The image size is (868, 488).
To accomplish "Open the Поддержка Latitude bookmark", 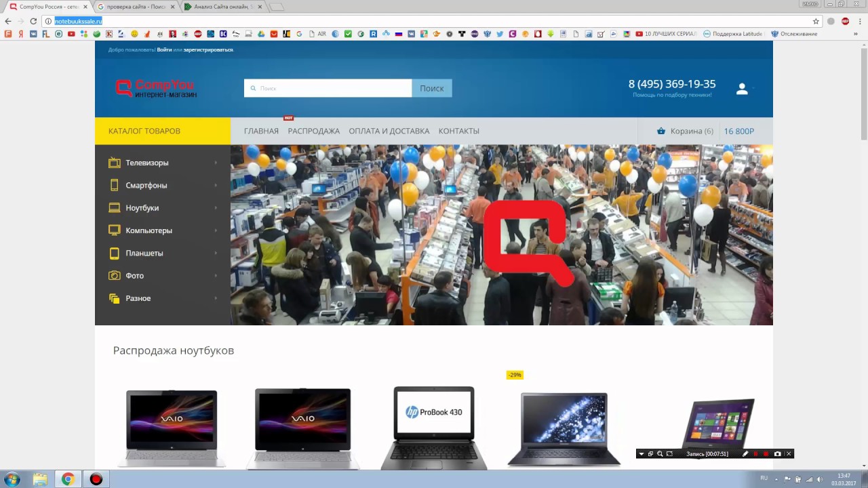I will (733, 34).
